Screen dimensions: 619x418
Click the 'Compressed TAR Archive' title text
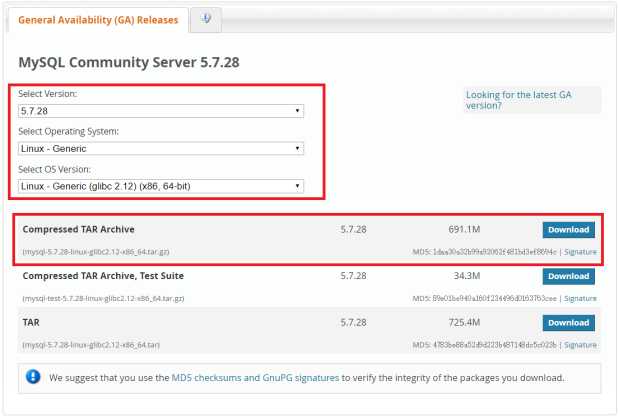point(79,229)
